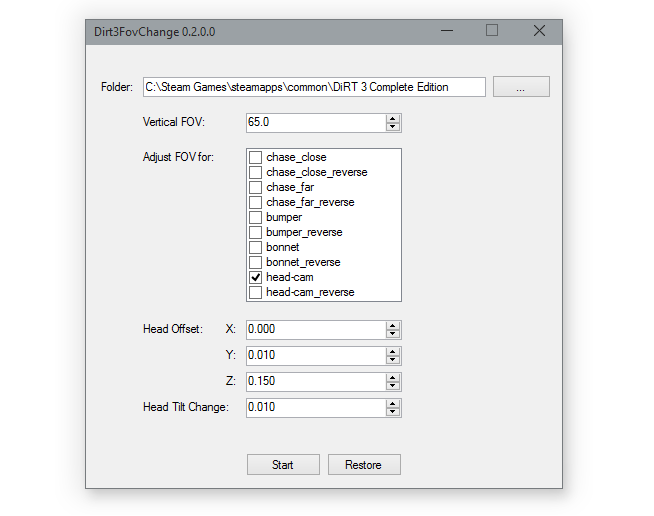Uncheck the head-cam checkbox

click(255, 277)
